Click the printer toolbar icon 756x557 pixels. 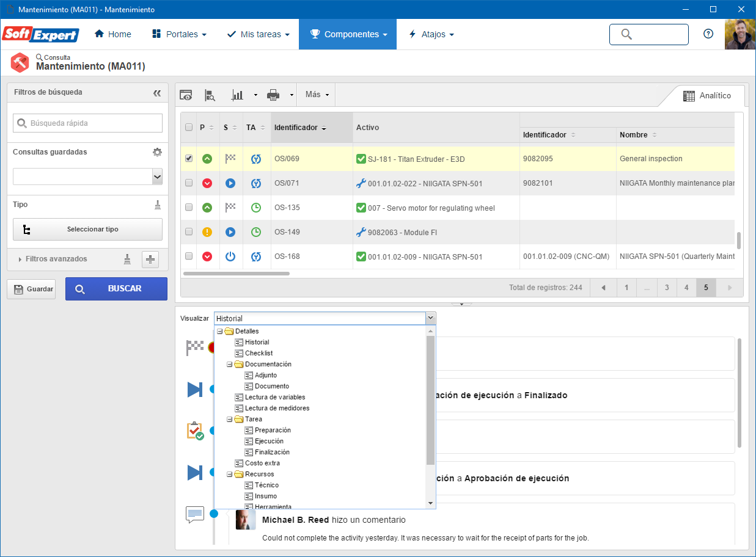pyautogui.click(x=273, y=95)
